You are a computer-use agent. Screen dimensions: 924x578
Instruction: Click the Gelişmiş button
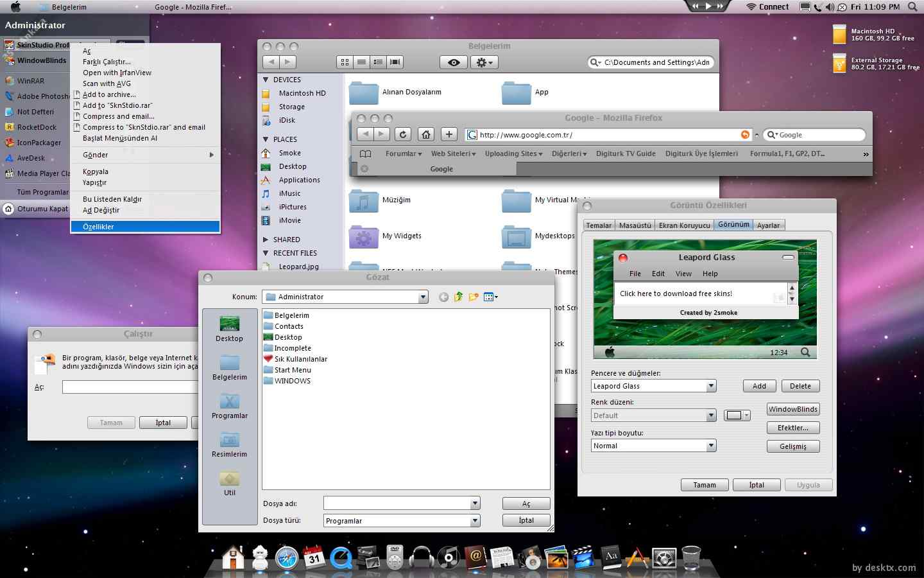tap(793, 446)
